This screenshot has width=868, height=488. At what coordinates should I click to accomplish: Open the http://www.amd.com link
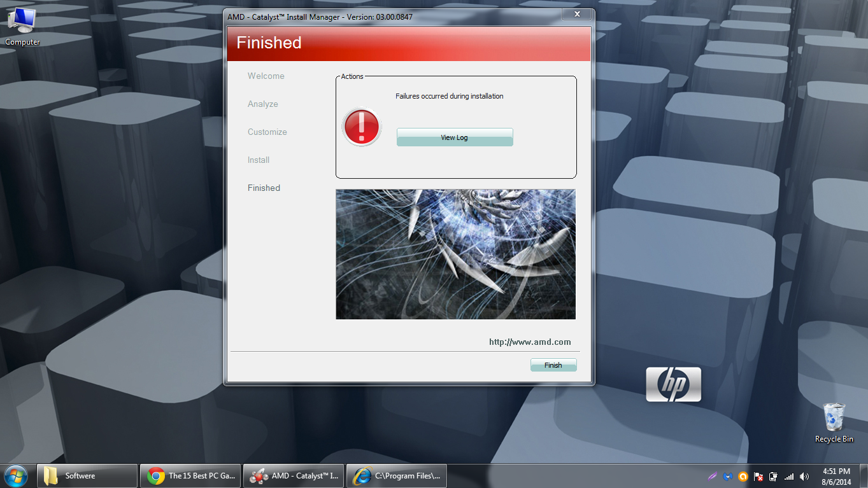tap(530, 342)
